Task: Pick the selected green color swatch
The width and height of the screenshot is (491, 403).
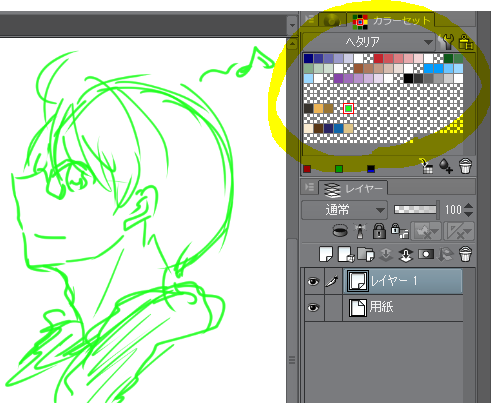Action: (x=348, y=109)
